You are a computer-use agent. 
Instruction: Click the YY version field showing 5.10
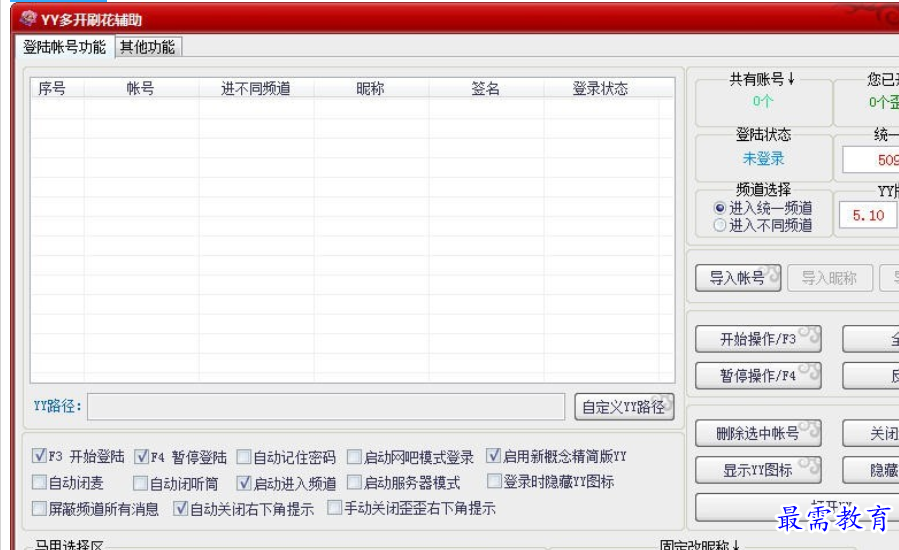(869, 216)
